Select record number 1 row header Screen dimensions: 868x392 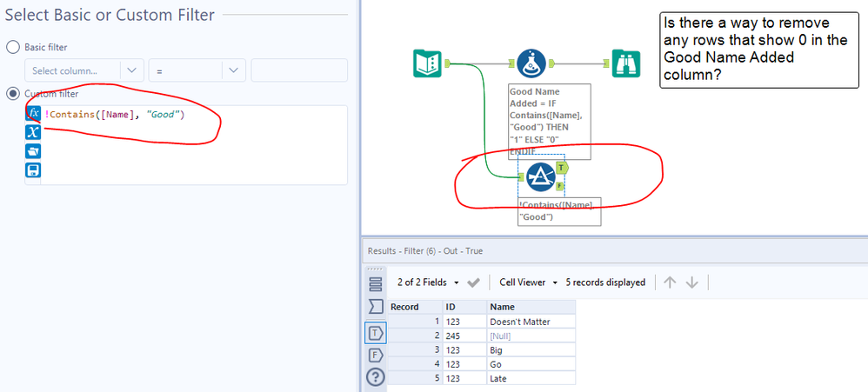click(x=415, y=322)
